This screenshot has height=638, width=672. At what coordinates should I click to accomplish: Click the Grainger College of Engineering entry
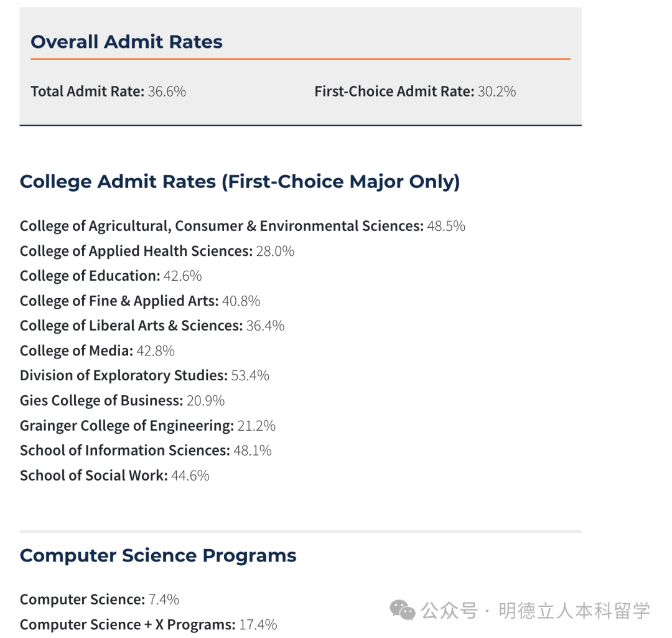[x=147, y=426]
